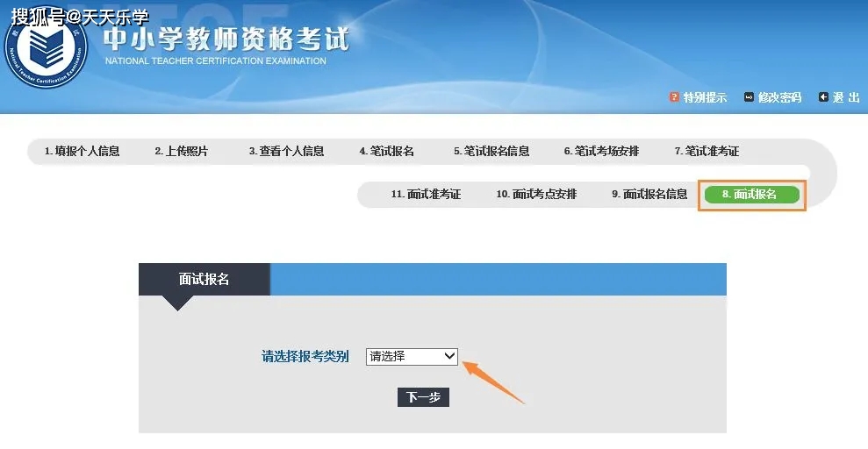Click the 中小学教师资格考试 title text

click(x=227, y=39)
